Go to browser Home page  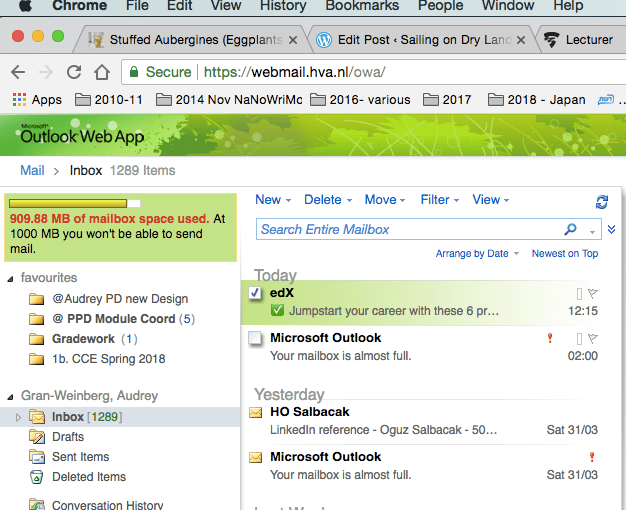point(102,72)
